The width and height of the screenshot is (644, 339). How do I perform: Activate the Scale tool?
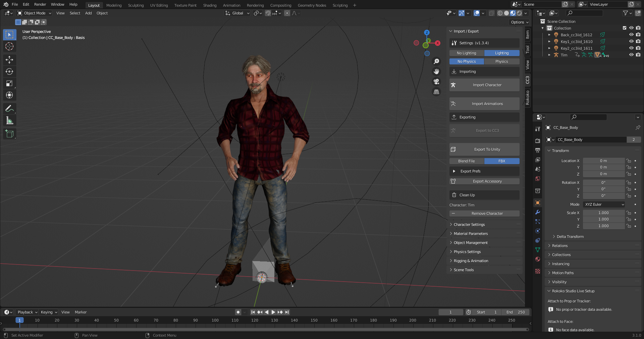(9, 83)
